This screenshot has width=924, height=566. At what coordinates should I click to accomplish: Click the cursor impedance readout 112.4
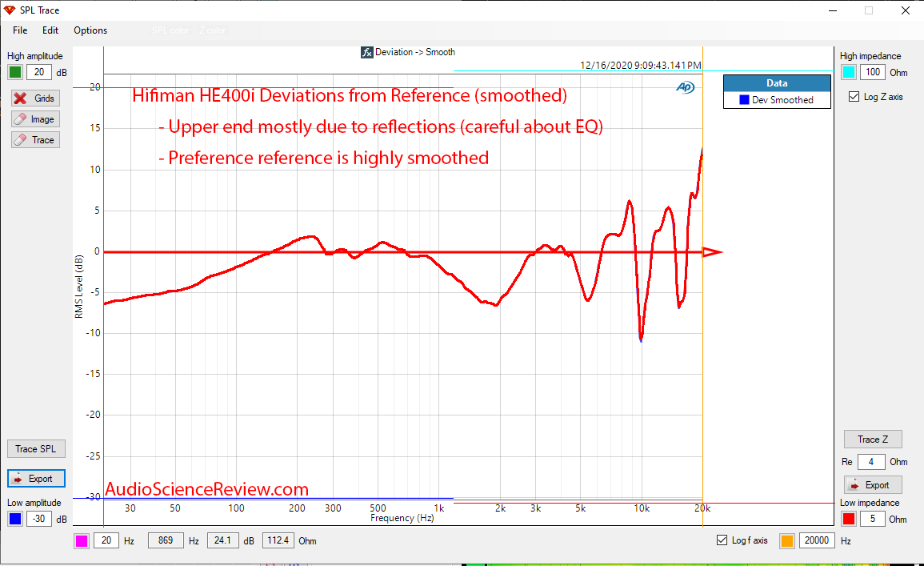pos(278,540)
